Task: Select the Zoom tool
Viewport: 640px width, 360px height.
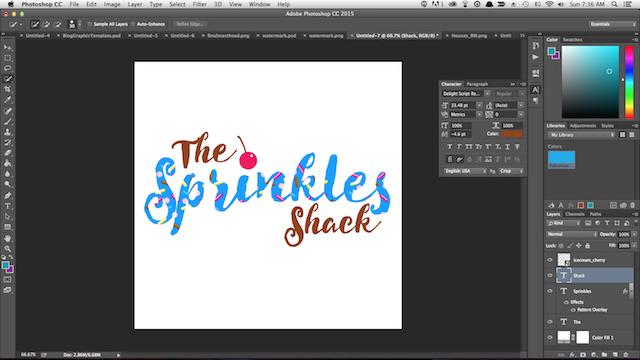Action: 7,249
